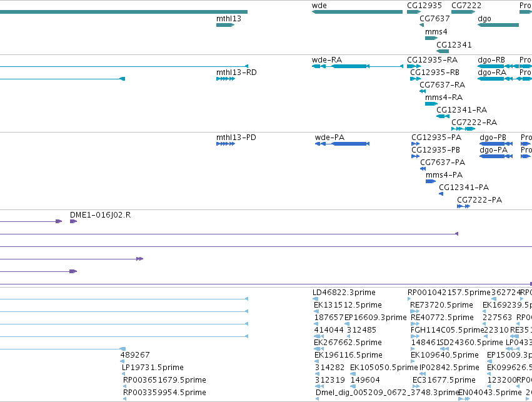This screenshot has width=532, height=402.
Task: Click the EC31677.5prime EST label
Action: (444, 380)
